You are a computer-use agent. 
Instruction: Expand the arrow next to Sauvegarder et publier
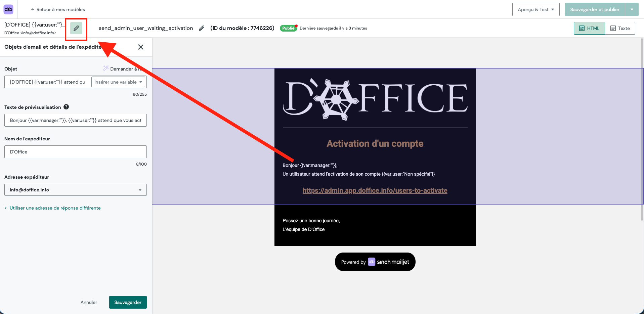click(x=632, y=9)
